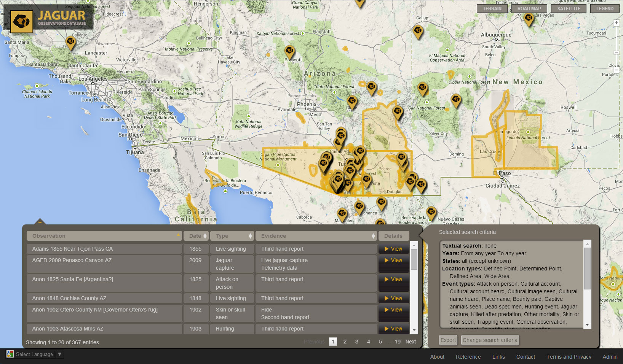The height and width of the screenshot is (364, 623).
Task: Open the Contact footer link
Action: pos(526,357)
